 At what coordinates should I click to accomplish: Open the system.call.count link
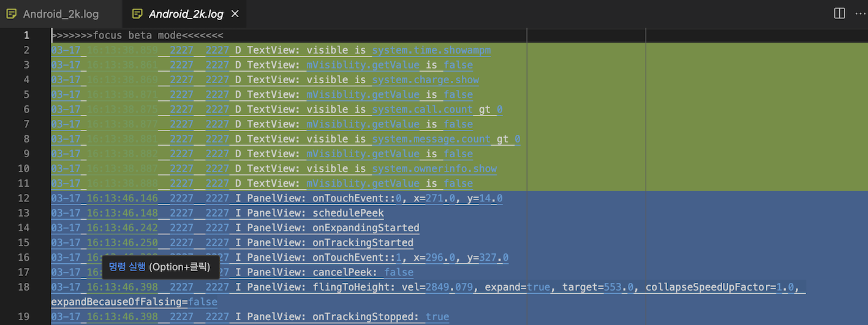pos(422,110)
